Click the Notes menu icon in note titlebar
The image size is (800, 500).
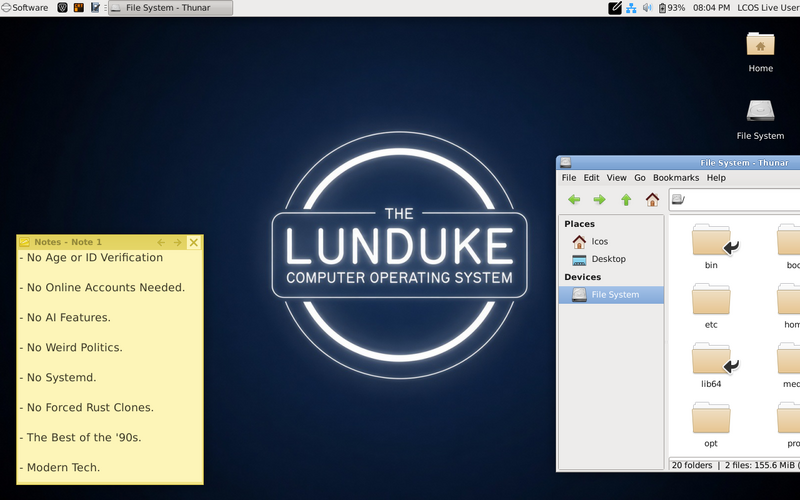(x=24, y=242)
